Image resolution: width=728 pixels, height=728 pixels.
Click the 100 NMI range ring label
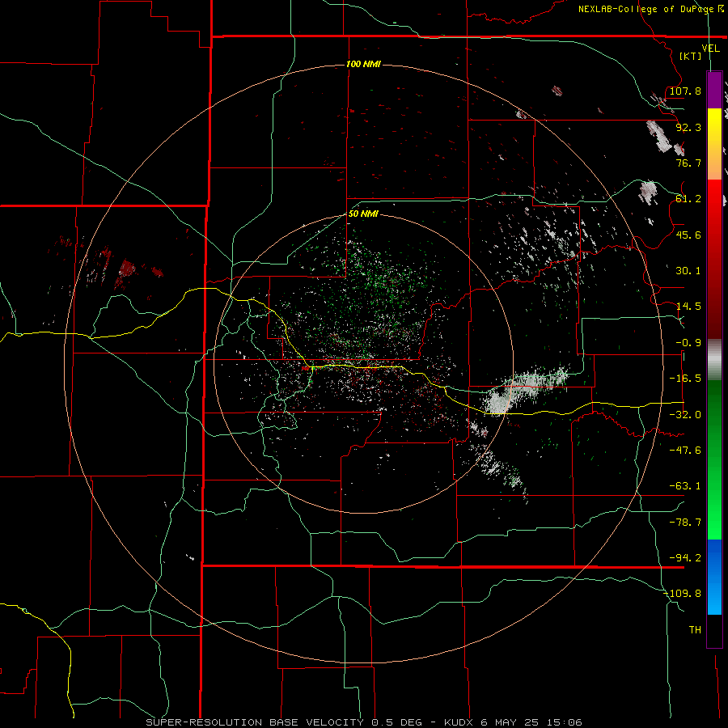pos(363,64)
